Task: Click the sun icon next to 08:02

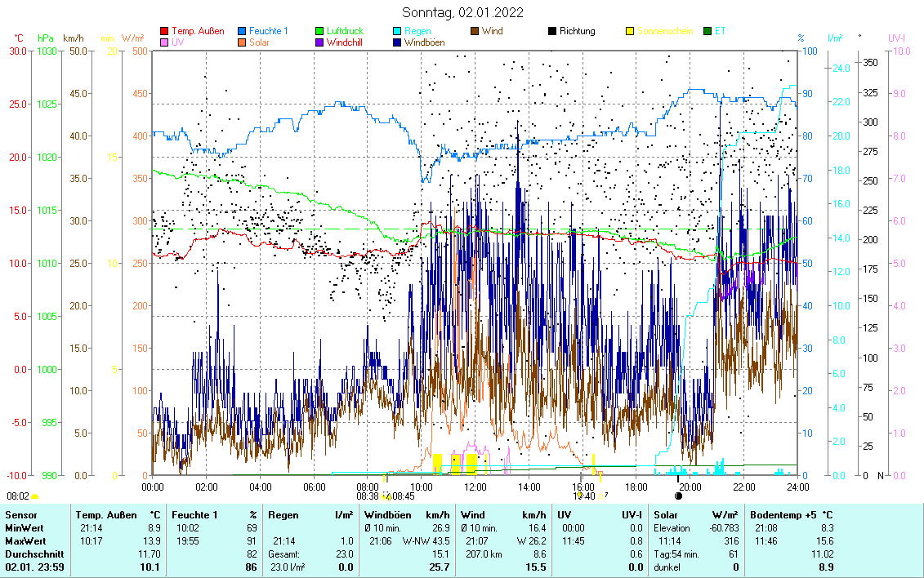Action: [x=35, y=496]
